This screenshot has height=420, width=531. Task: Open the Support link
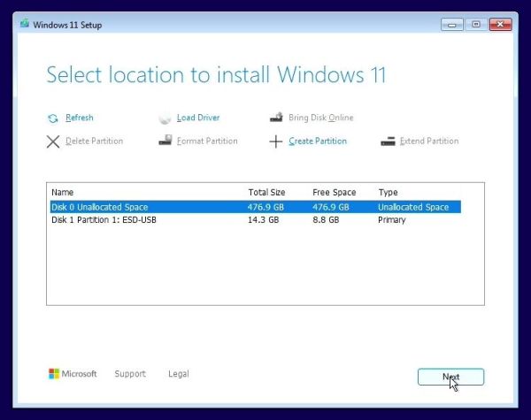(130, 374)
